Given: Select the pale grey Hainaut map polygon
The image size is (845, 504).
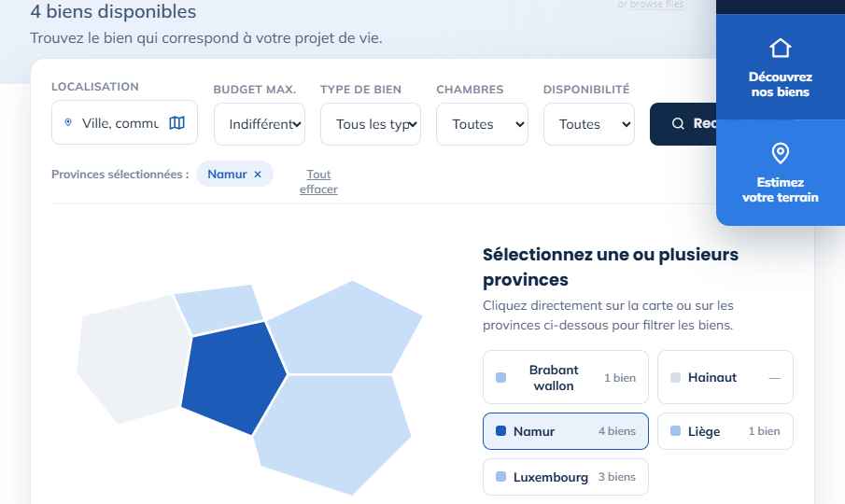Looking at the screenshot, I should 133,358.
